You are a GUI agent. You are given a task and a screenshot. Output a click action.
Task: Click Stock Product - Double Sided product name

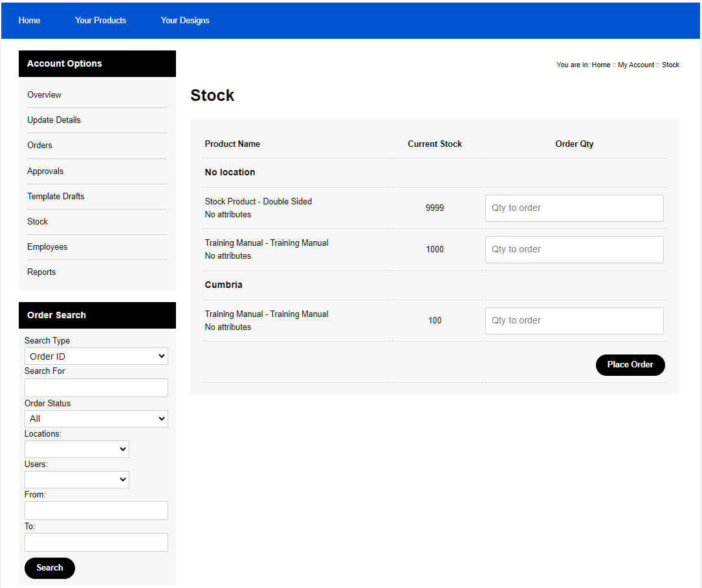tap(258, 201)
